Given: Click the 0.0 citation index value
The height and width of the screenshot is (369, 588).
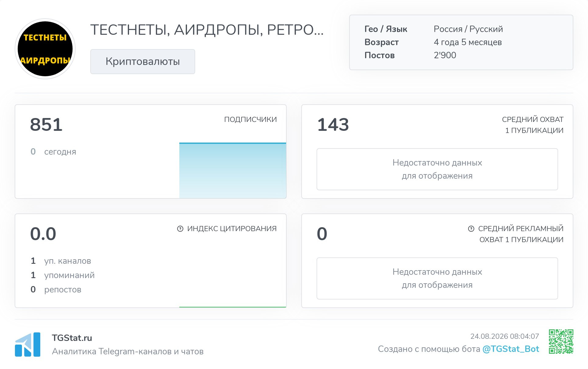Looking at the screenshot, I should point(43,234).
